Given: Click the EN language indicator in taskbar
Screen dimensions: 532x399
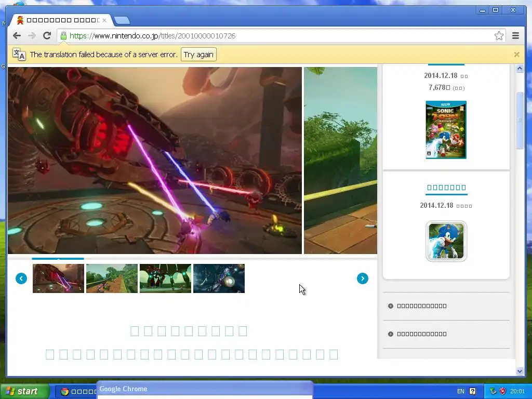Looking at the screenshot, I should (460, 391).
